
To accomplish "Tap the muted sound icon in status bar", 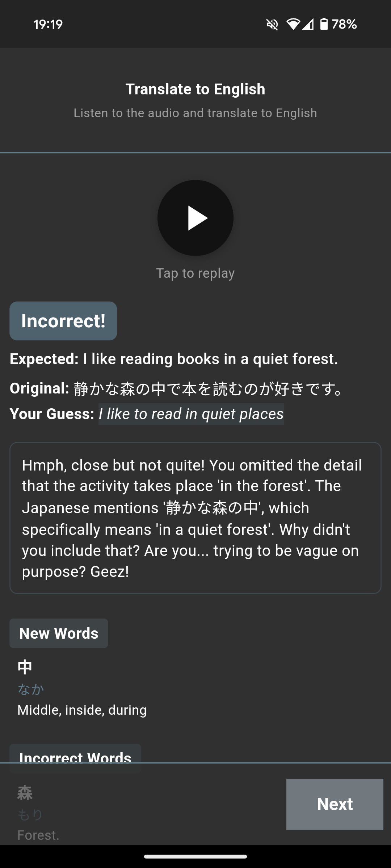I will click(272, 24).
